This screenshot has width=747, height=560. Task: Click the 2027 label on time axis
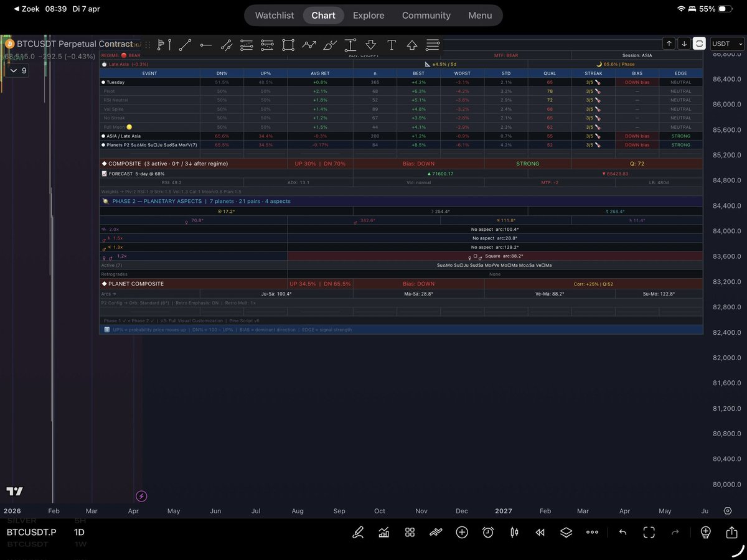pyautogui.click(x=504, y=511)
